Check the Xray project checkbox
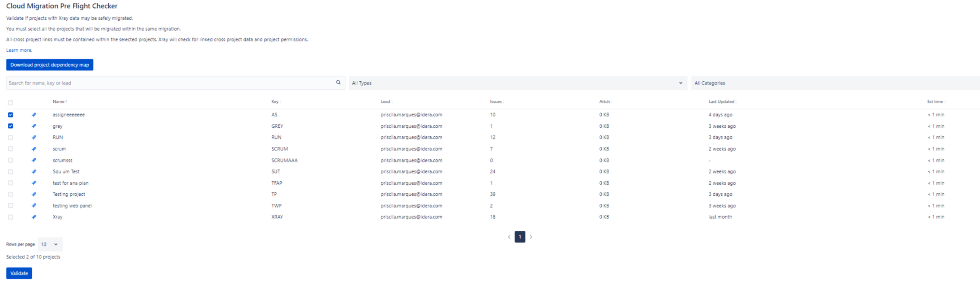This screenshot has width=980, height=281. point(11,217)
